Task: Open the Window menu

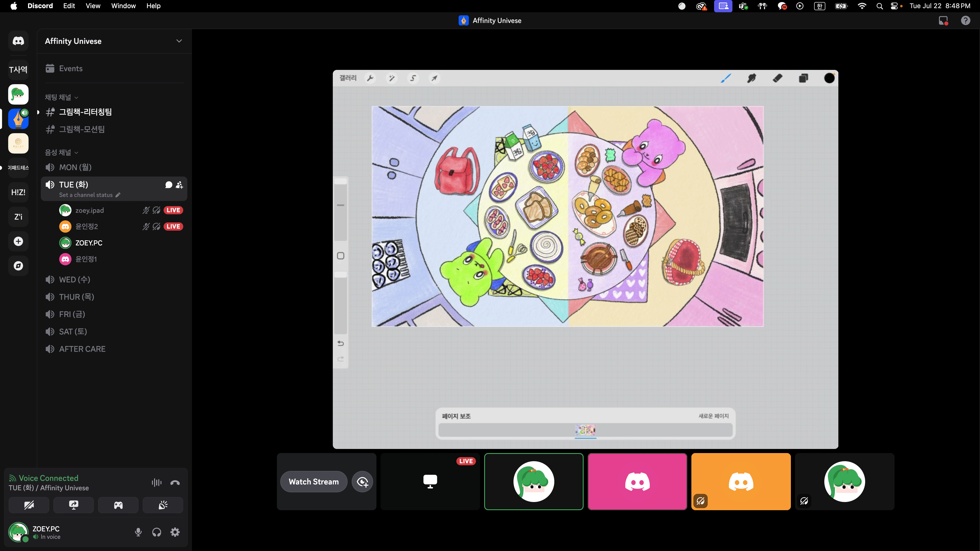Action: (x=123, y=6)
